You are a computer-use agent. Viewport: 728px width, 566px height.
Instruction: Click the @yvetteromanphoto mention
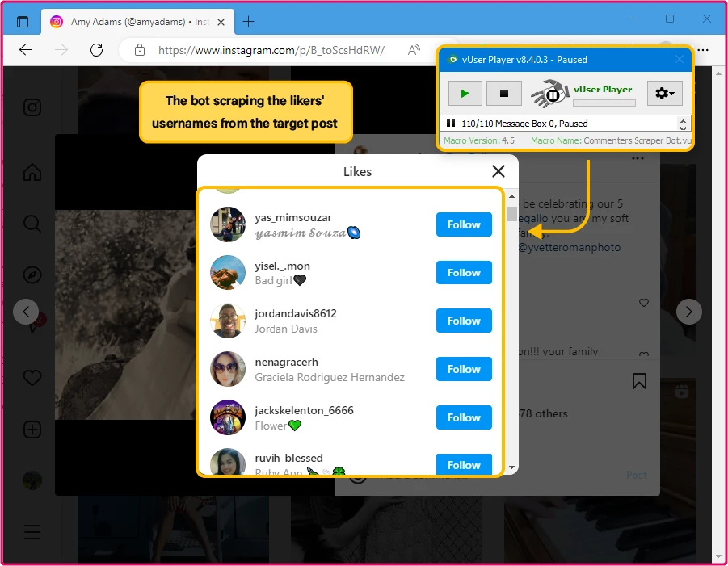pyautogui.click(x=569, y=247)
